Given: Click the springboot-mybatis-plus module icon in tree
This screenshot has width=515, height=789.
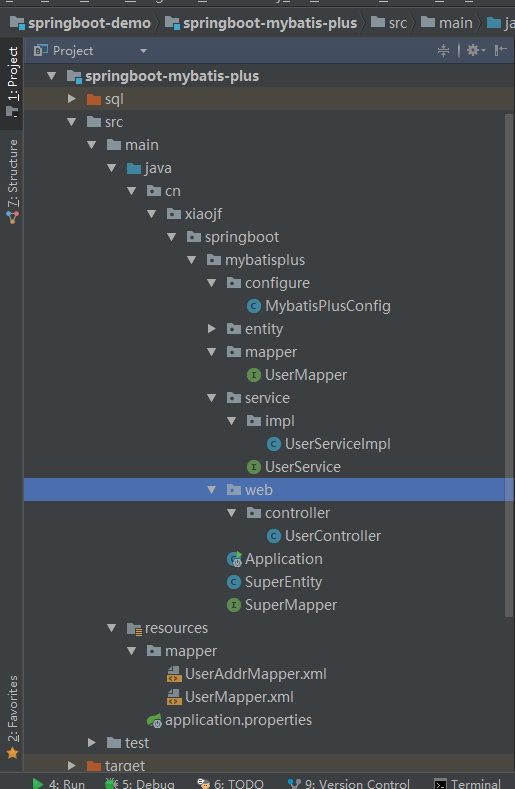Looking at the screenshot, I should 74,76.
